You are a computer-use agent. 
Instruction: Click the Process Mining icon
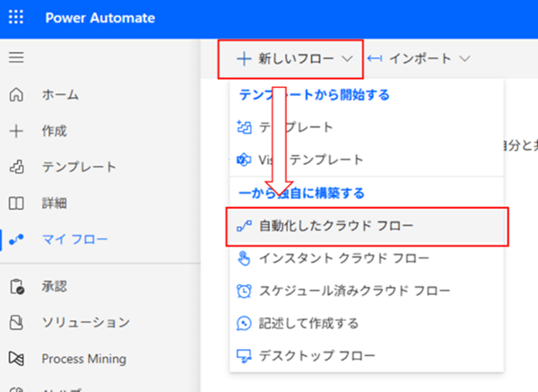click(x=16, y=359)
